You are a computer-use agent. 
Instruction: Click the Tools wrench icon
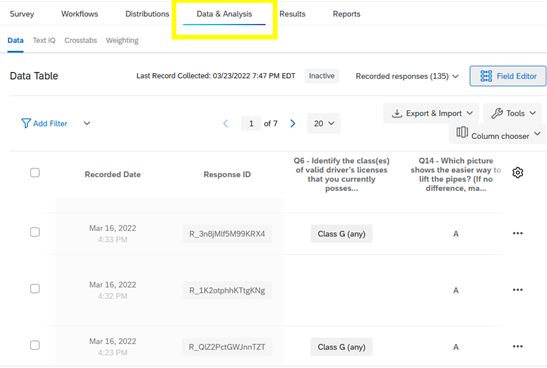click(497, 113)
